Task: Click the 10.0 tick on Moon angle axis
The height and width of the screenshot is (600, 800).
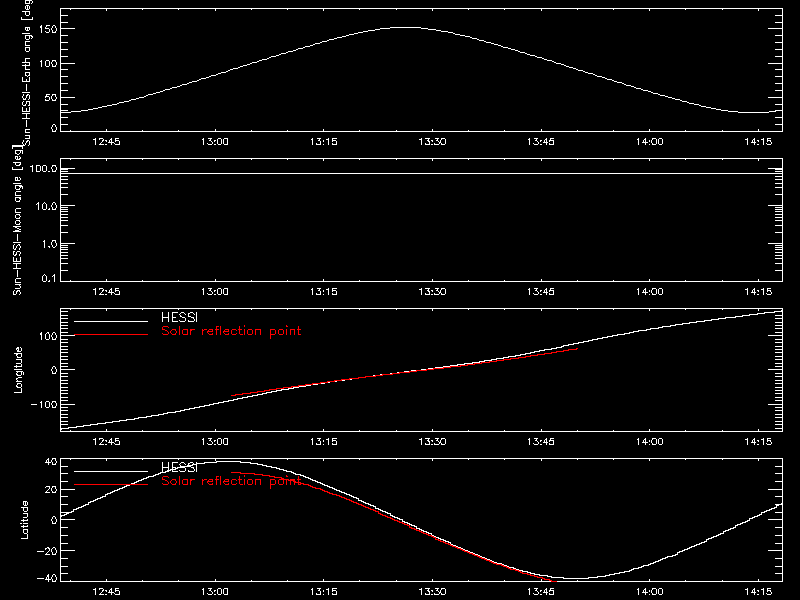Action: (x=46, y=206)
